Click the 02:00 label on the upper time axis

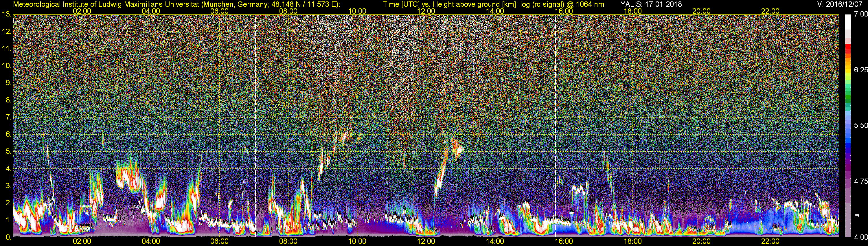coord(82,11)
